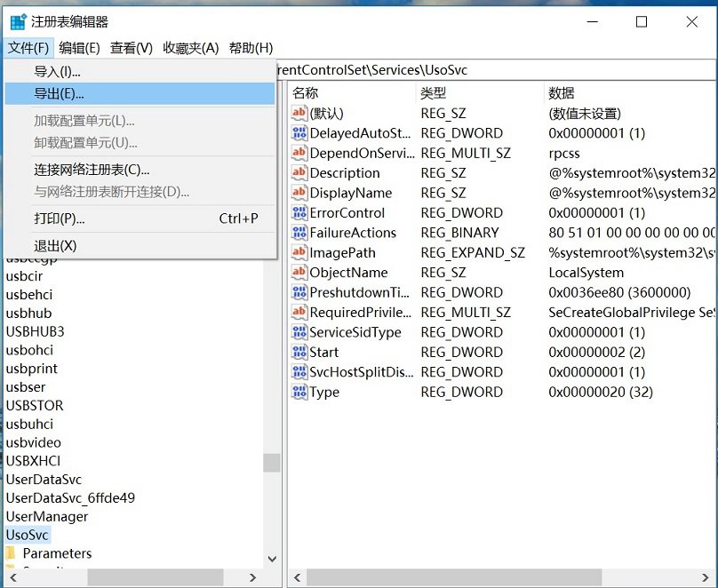Select the UserManager key
The width and height of the screenshot is (718, 588).
tap(46, 516)
